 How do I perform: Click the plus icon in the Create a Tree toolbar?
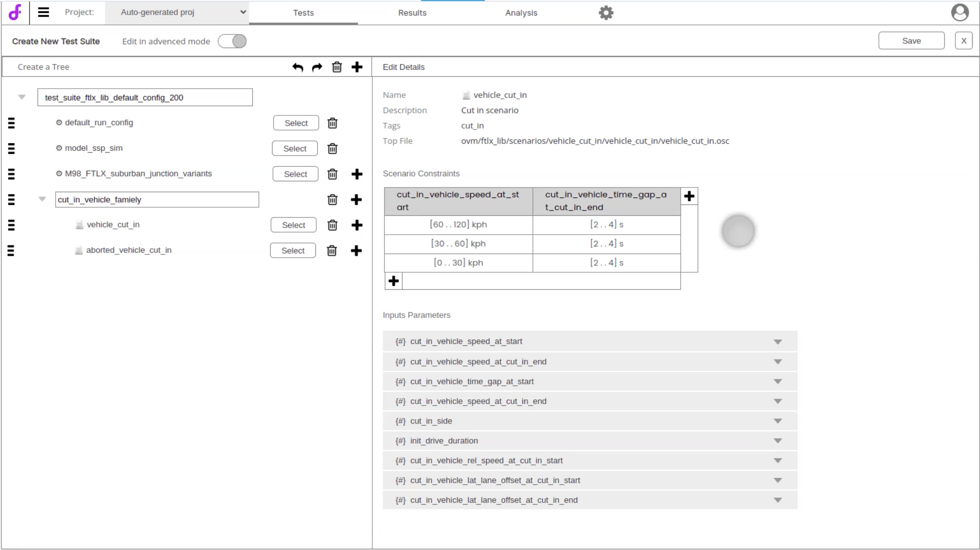[x=357, y=67]
